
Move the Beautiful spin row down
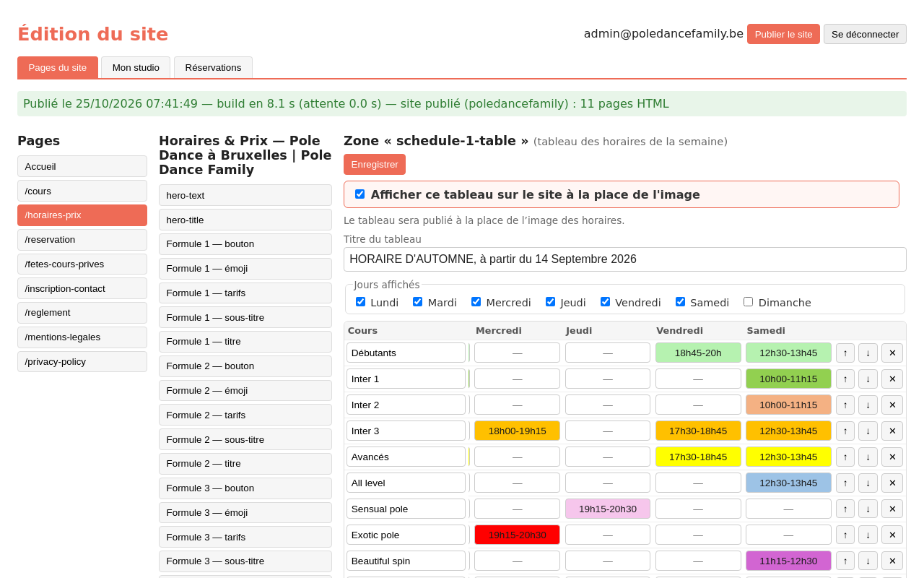[x=868, y=561]
